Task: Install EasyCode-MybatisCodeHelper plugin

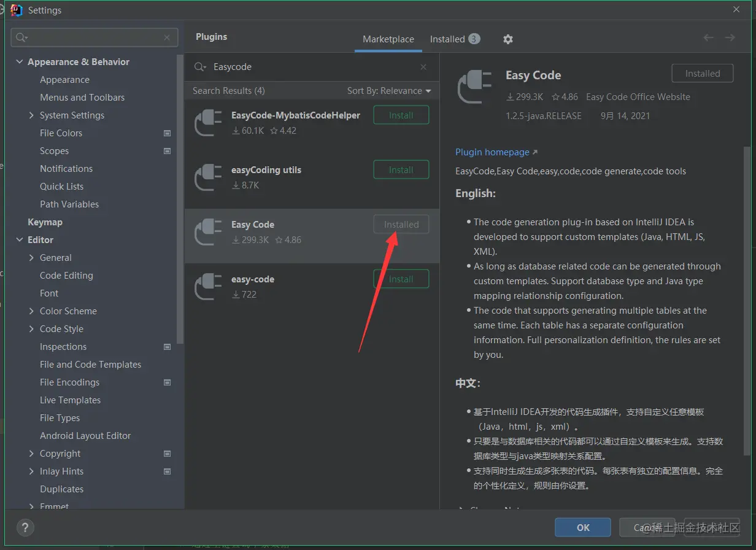Action: pos(401,115)
